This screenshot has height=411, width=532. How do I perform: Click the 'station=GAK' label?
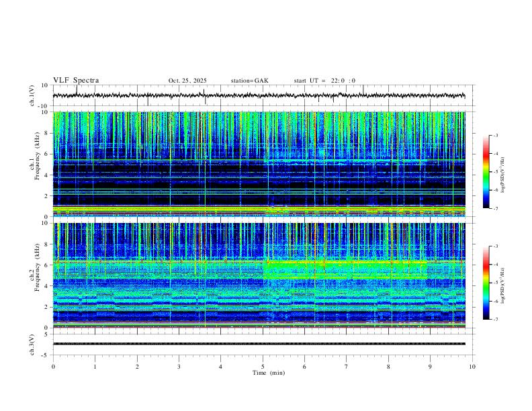click(x=249, y=81)
